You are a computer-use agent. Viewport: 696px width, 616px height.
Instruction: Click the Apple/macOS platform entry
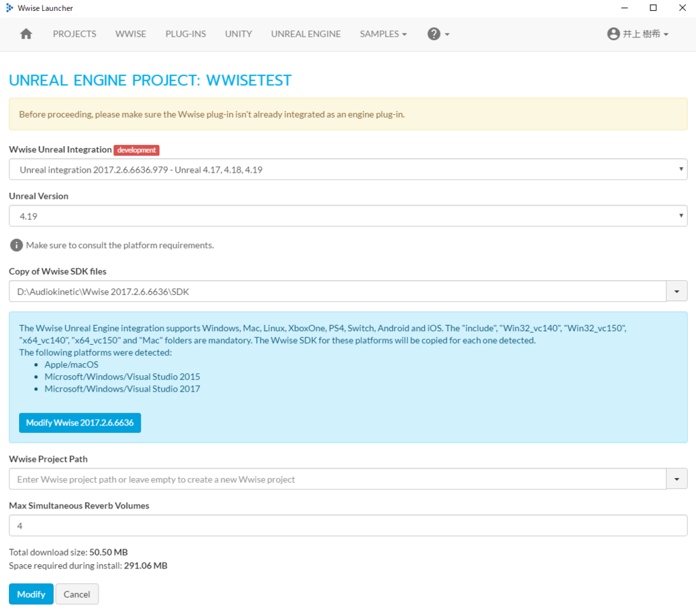(x=71, y=364)
